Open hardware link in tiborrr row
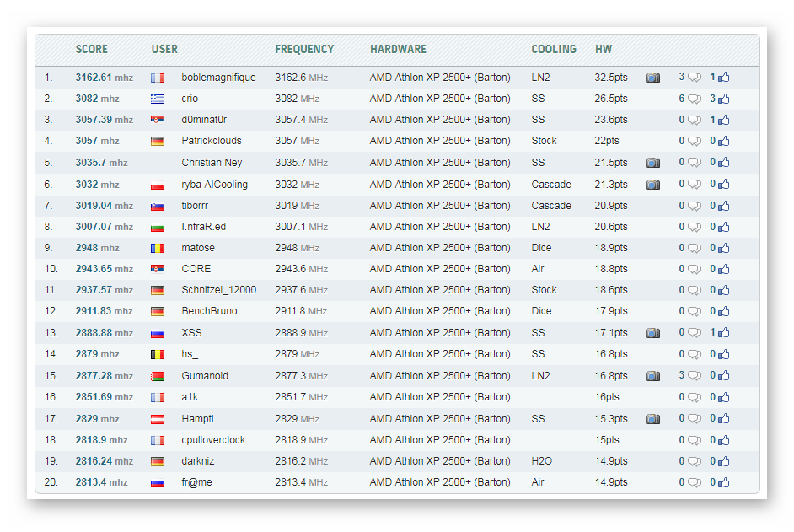794x532 pixels. tap(440, 206)
